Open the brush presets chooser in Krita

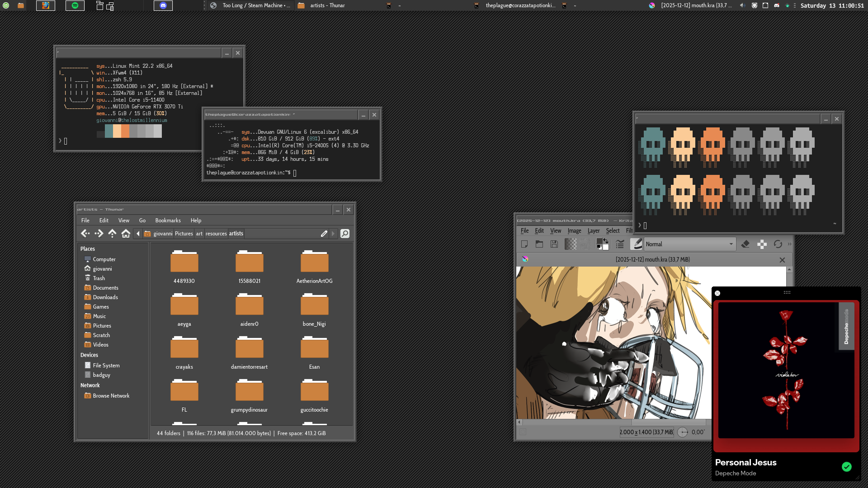pos(636,244)
